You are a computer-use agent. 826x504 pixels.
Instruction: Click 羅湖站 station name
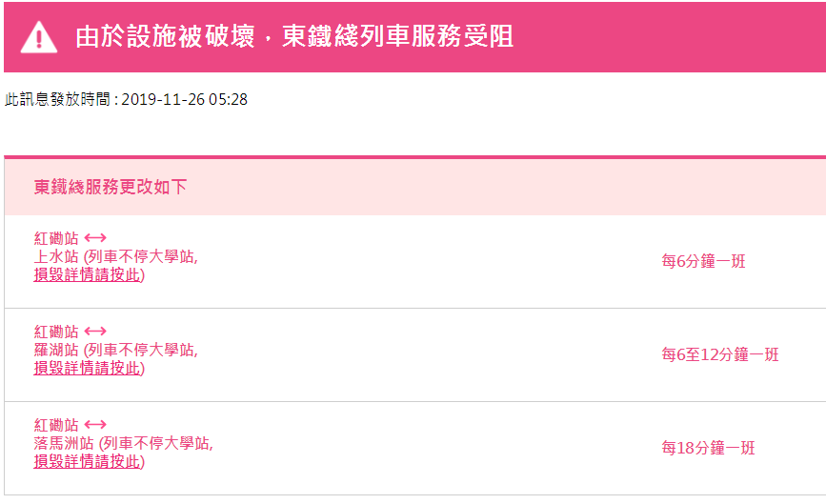(x=56, y=351)
